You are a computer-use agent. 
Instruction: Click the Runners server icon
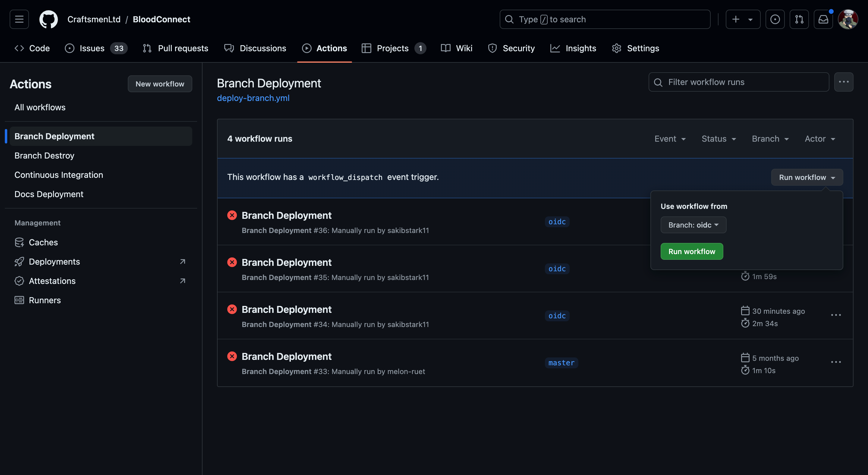[19, 300]
